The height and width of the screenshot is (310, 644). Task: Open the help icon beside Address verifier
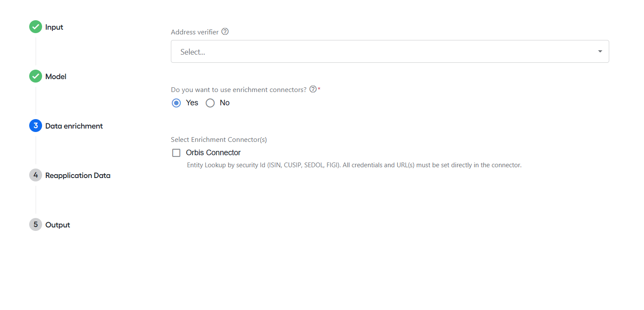click(225, 31)
